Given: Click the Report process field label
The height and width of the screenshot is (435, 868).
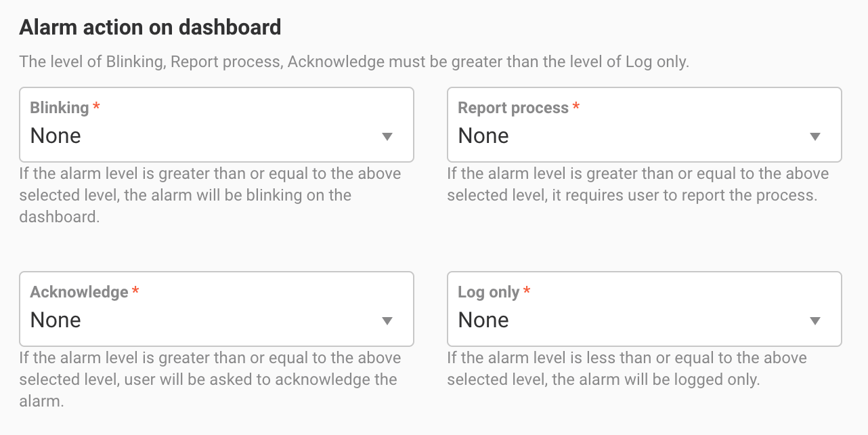Looking at the screenshot, I should click(x=513, y=108).
